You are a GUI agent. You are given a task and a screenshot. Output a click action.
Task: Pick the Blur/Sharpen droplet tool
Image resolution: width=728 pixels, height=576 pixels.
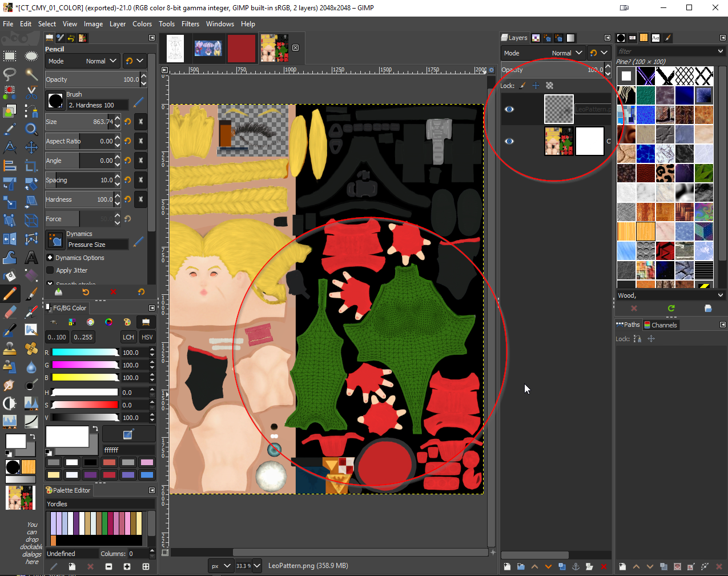pos(31,366)
